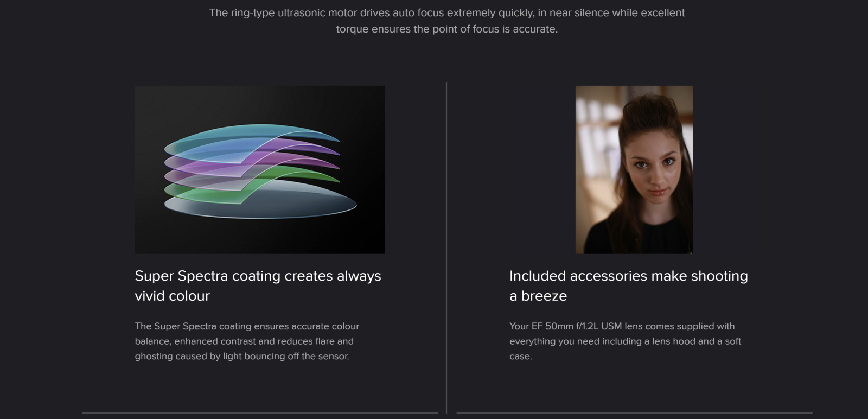Image resolution: width=868 pixels, height=419 pixels.
Task: Click the woman portrait sample photo
Action: pos(634,169)
